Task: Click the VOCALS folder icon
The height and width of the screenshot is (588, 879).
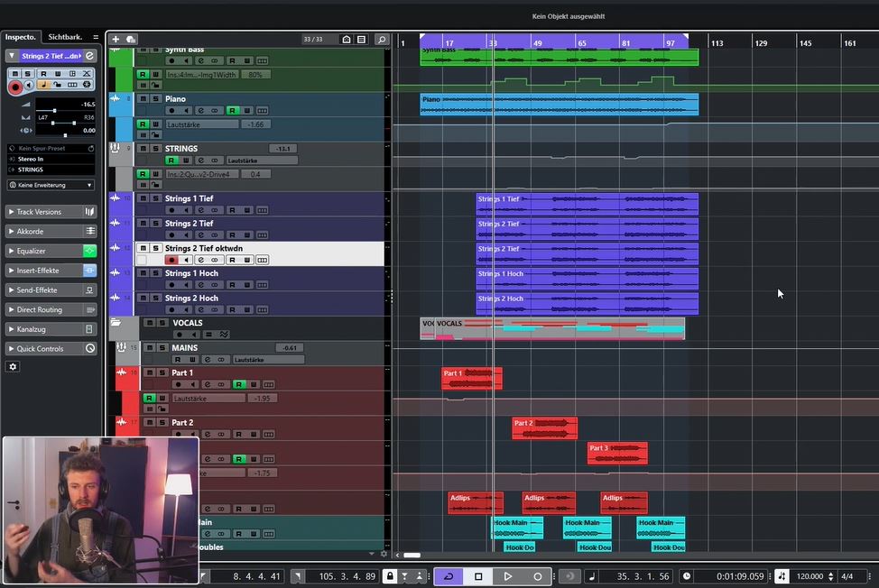Action: click(x=116, y=323)
